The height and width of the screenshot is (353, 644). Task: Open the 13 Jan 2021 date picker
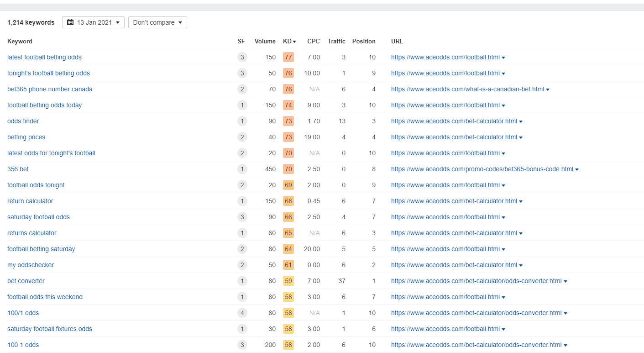tap(93, 22)
